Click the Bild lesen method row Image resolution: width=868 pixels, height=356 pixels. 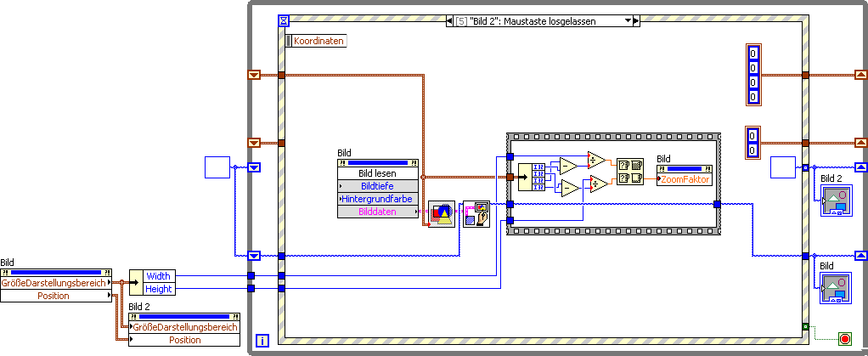click(378, 173)
